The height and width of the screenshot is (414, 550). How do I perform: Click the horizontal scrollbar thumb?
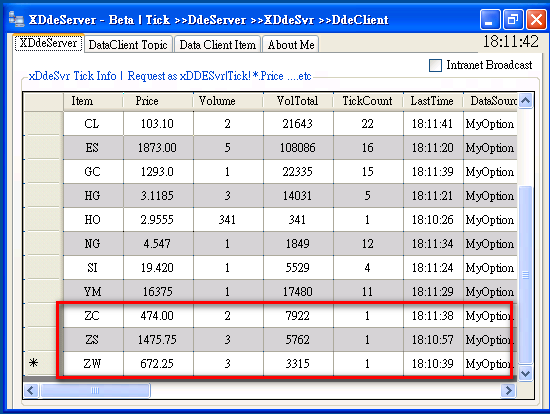click(95, 390)
